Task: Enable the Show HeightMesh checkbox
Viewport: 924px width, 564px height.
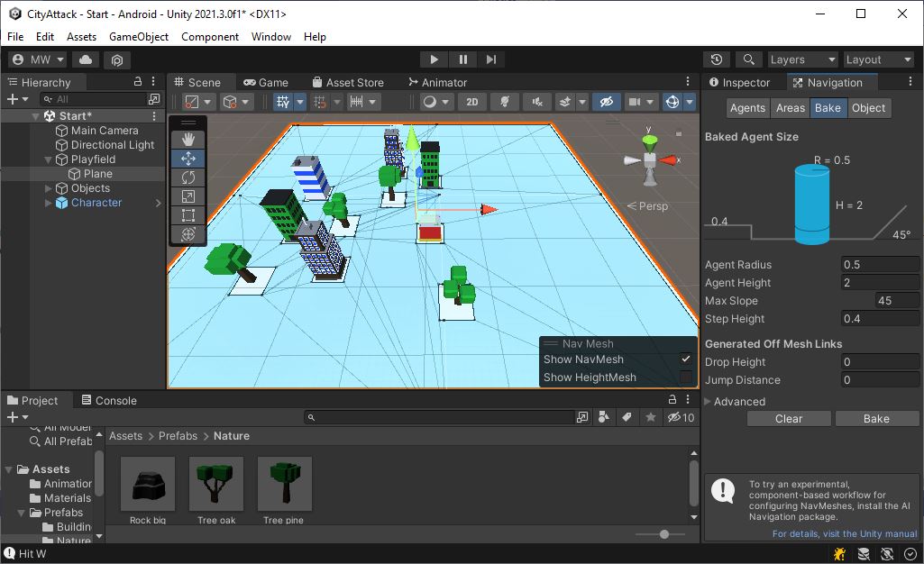Action: pos(686,378)
